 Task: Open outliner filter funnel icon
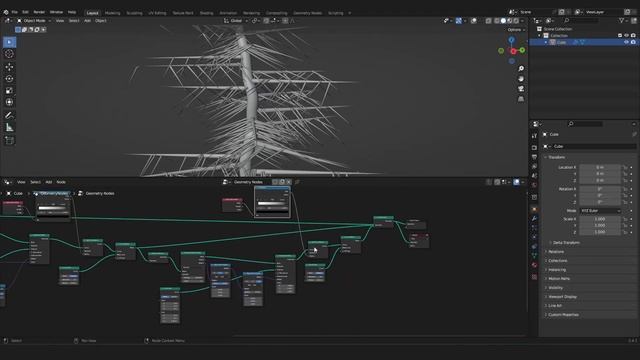(621, 20)
